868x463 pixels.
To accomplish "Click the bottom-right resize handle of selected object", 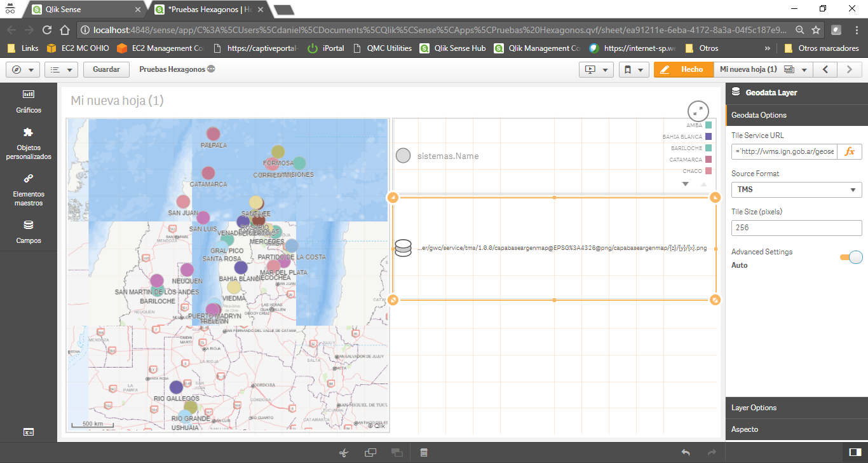I will [x=715, y=300].
